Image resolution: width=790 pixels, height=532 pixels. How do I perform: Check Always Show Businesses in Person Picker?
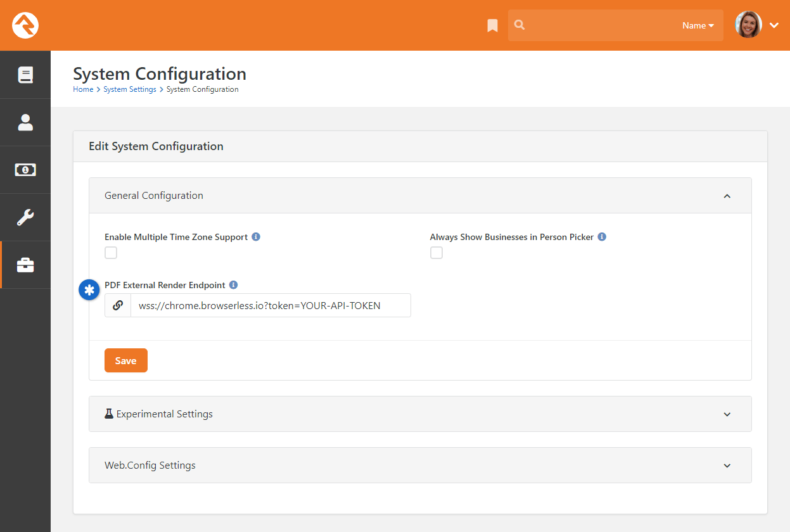[x=436, y=253]
